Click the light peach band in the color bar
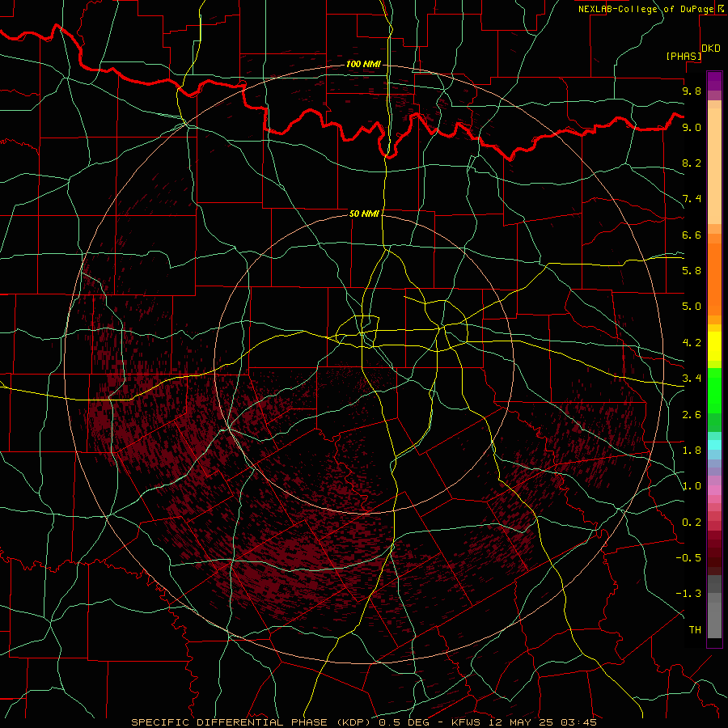Viewport: 728px width, 728px height. pyautogui.click(x=714, y=166)
